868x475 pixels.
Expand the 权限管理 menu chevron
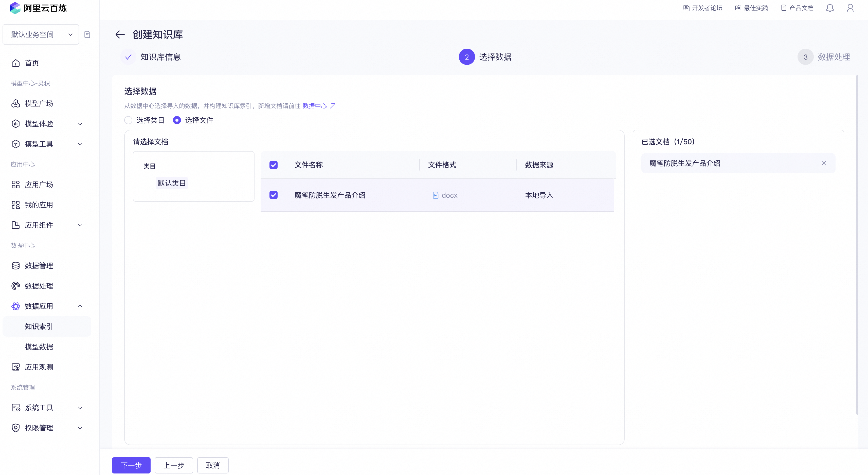pyautogui.click(x=80, y=428)
